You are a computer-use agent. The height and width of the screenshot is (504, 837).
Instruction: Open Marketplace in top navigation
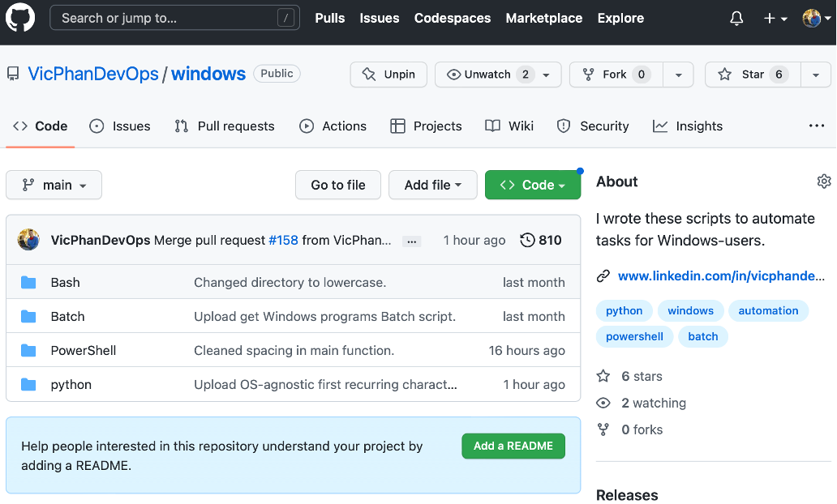point(544,18)
